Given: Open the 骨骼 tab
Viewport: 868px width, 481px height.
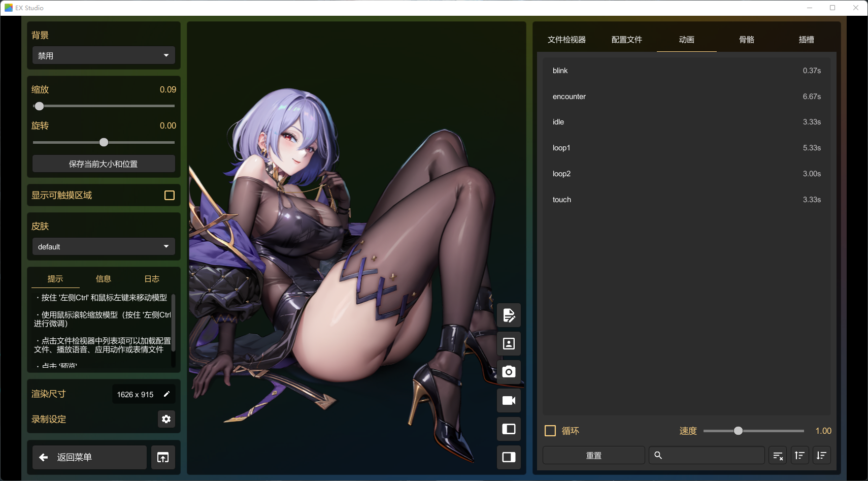Looking at the screenshot, I should pos(747,40).
